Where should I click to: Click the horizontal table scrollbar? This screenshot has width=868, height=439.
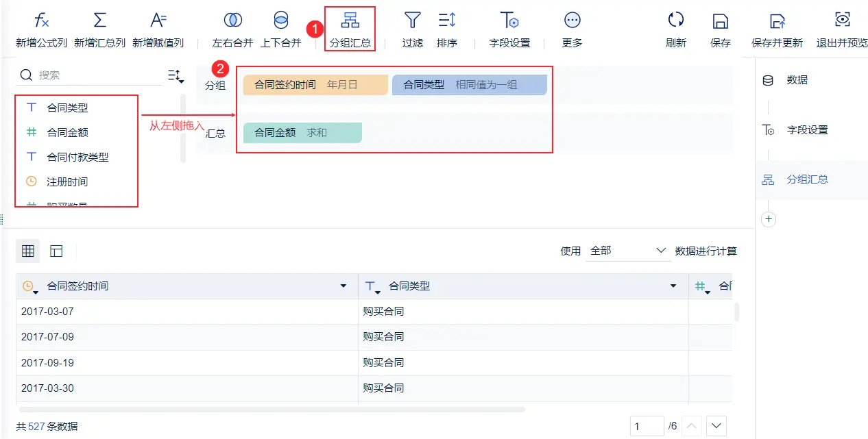[271, 410]
